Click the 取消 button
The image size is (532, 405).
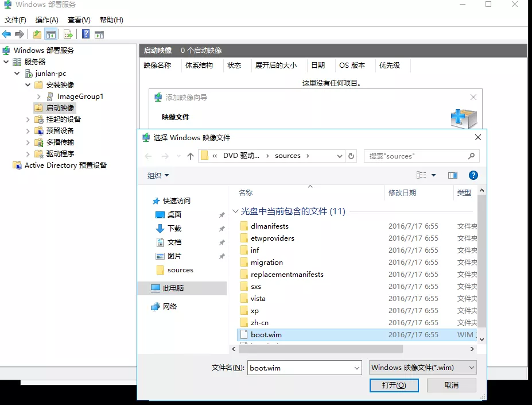click(451, 385)
